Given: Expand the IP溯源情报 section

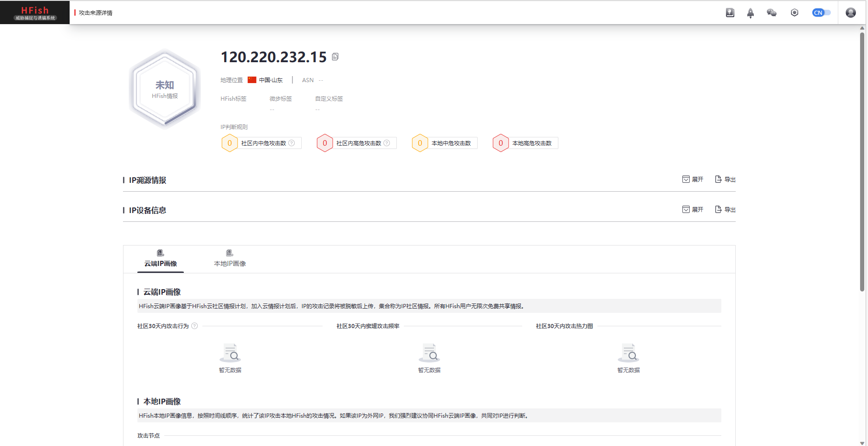Looking at the screenshot, I should point(693,180).
